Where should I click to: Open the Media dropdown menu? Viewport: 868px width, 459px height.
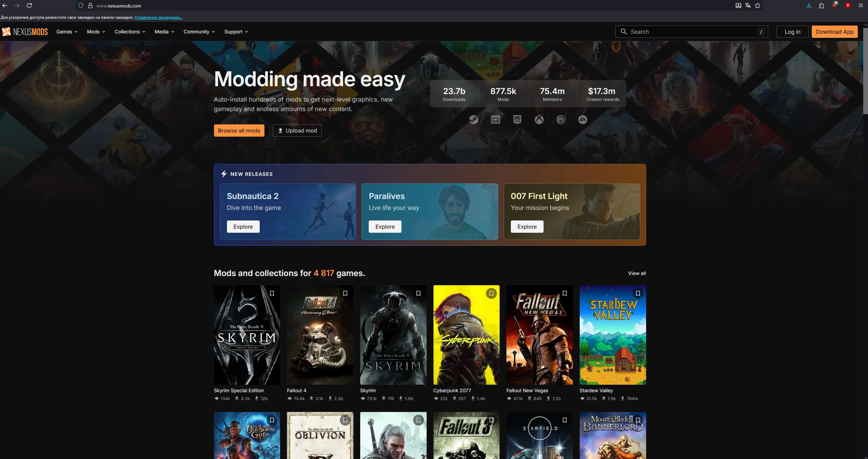164,32
